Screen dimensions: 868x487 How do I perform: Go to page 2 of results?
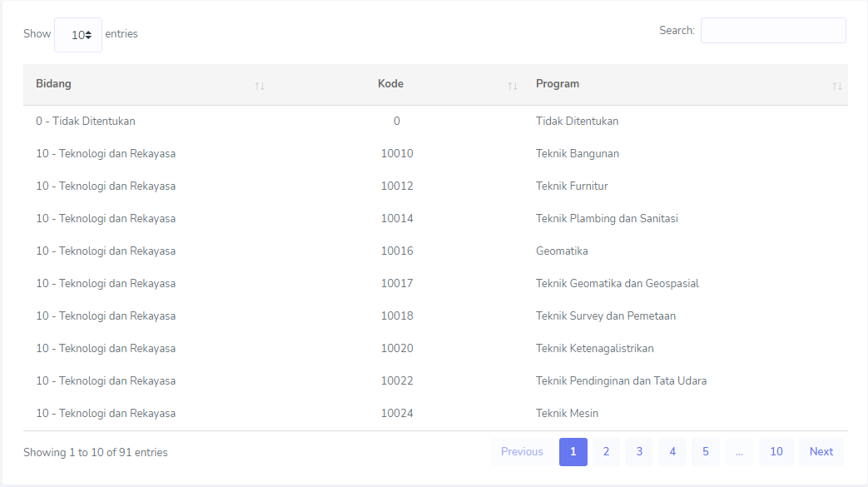pos(606,451)
